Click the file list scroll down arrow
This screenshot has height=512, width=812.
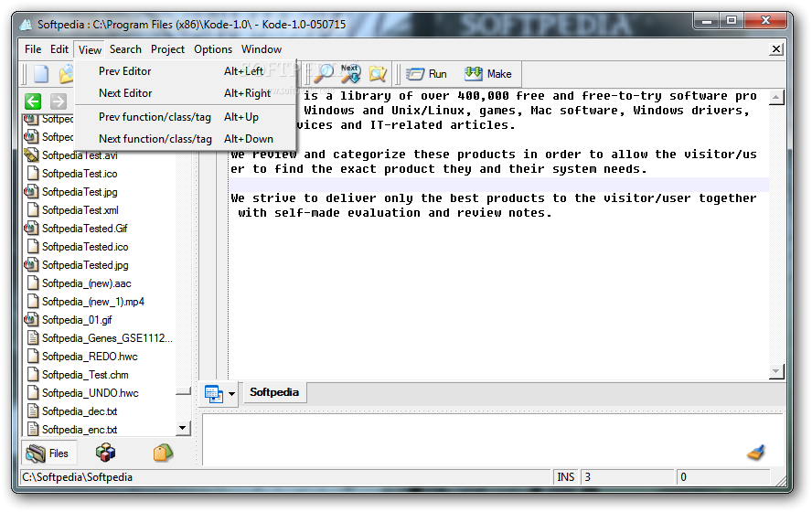click(x=183, y=428)
